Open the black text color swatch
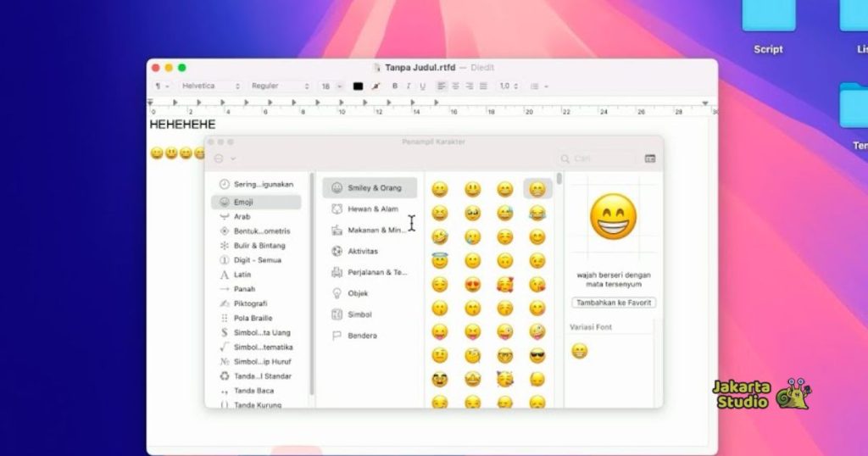The image size is (868, 456). [358, 86]
